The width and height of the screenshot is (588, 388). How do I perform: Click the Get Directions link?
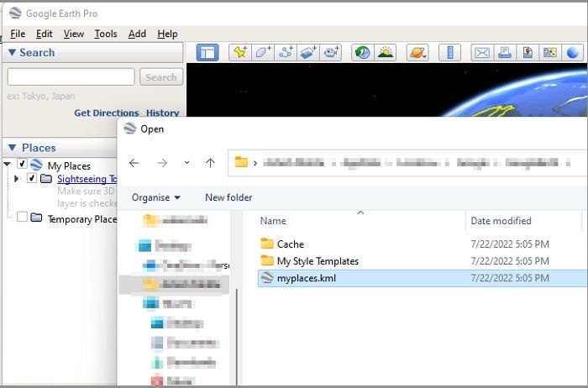[106, 113]
